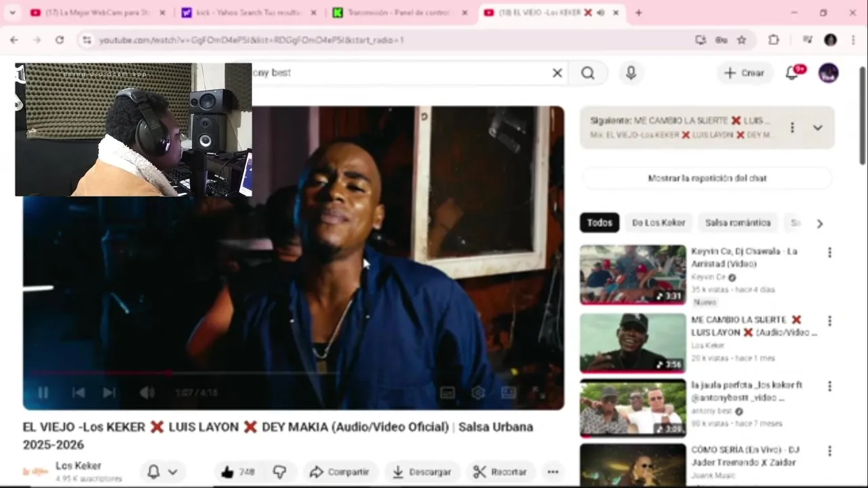Image resolution: width=868 pixels, height=488 pixels.
Task: Open more actions menu below the video
Action: click(553, 472)
